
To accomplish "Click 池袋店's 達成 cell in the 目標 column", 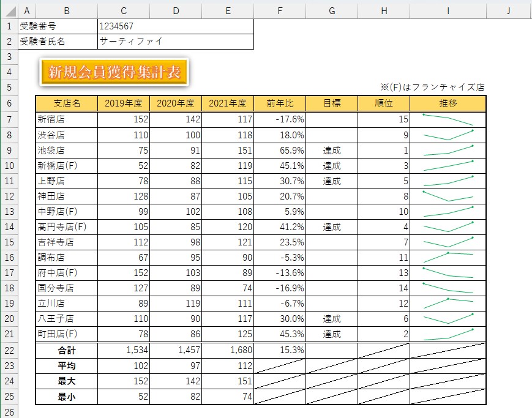I will pos(332,150).
